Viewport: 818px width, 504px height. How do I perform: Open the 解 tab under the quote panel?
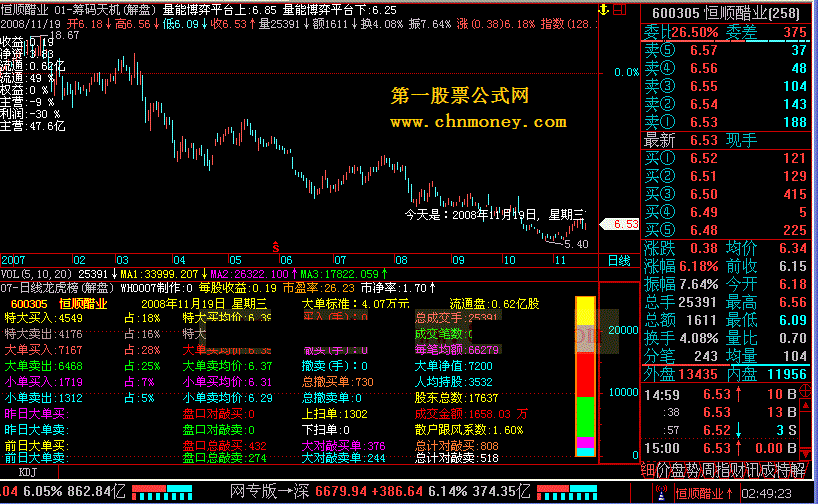click(x=799, y=470)
